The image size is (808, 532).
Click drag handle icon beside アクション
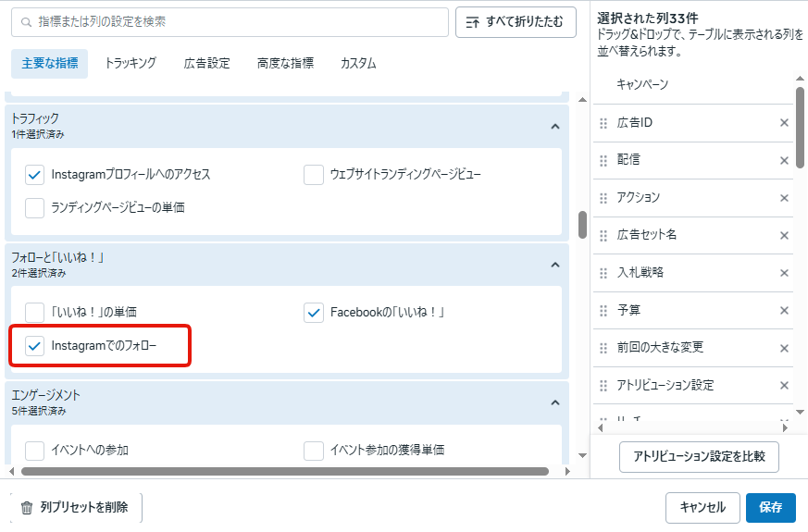(x=603, y=198)
